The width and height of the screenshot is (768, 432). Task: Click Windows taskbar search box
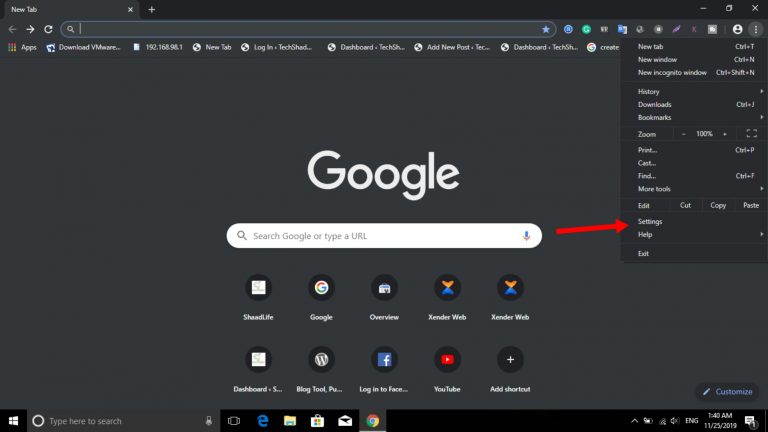[x=123, y=421]
